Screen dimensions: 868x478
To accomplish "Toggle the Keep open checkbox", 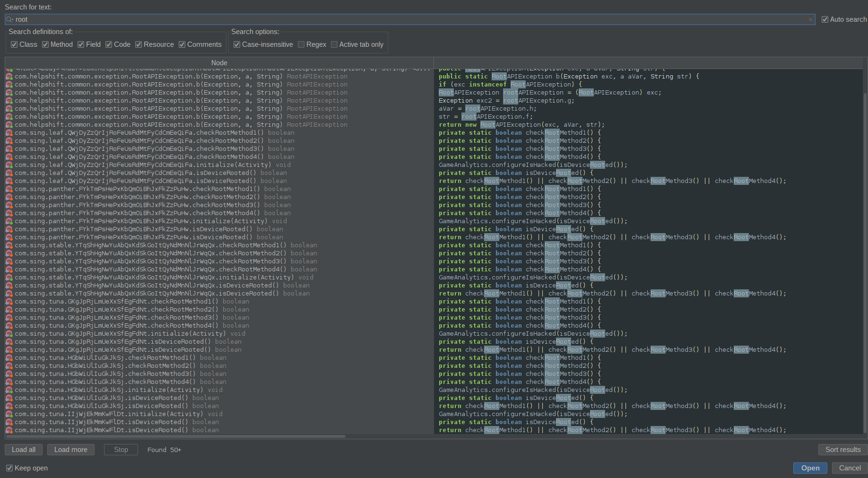I will [x=9, y=468].
